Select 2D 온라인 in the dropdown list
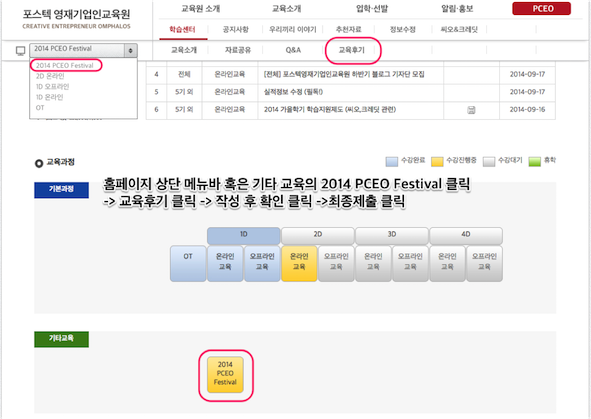Screen dimensions: 591x419 pos(50,76)
